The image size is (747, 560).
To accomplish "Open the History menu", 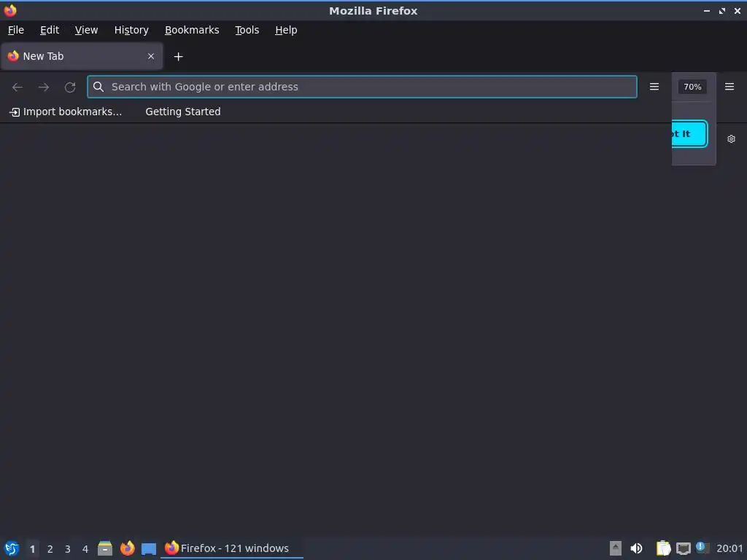I will tap(131, 30).
